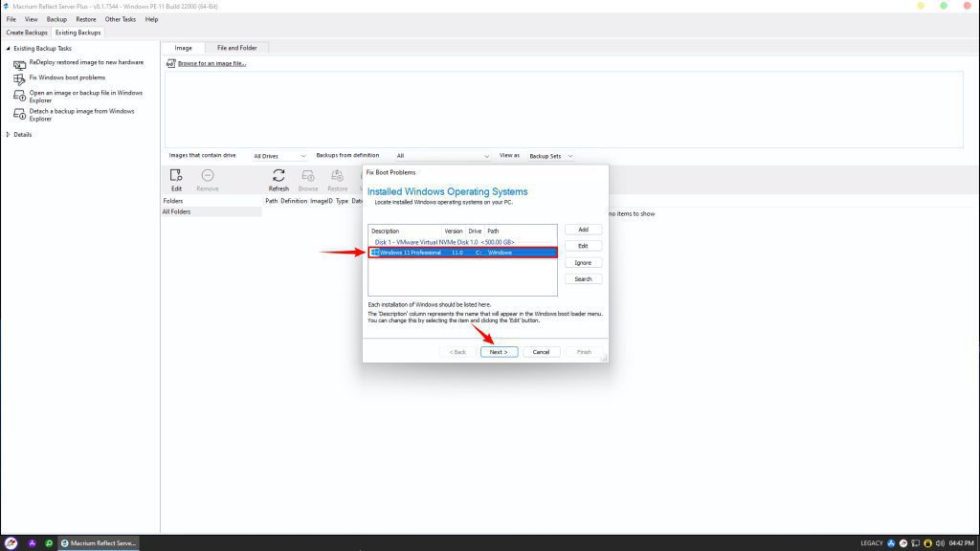Click the blue tray icon next to LEGACY

891,543
